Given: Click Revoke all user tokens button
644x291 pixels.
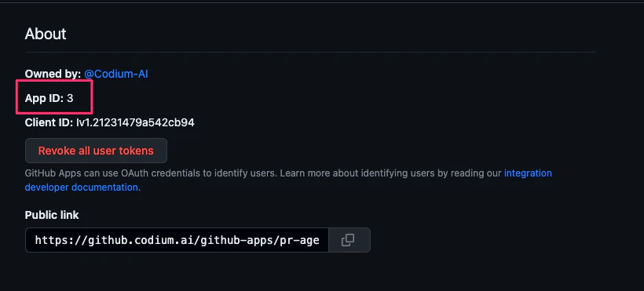Looking at the screenshot, I should tap(96, 151).
